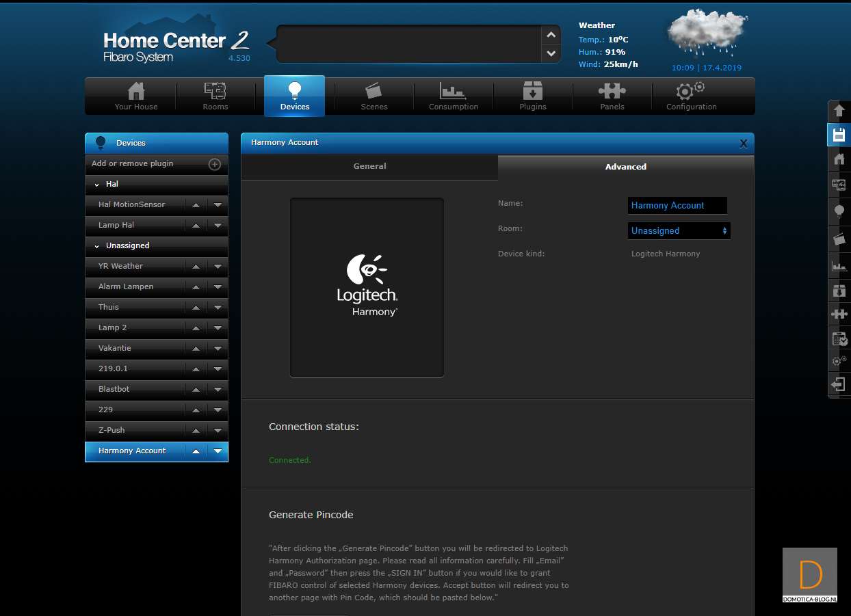Select YR Weather in device list

tap(121, 266)
